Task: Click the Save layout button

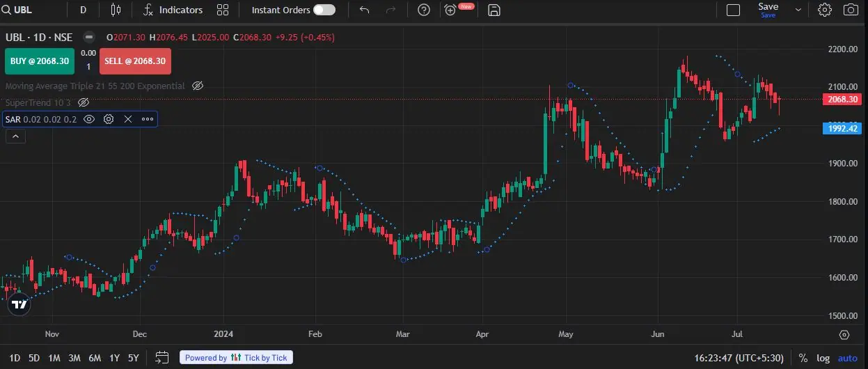Action: click(768, 10)
